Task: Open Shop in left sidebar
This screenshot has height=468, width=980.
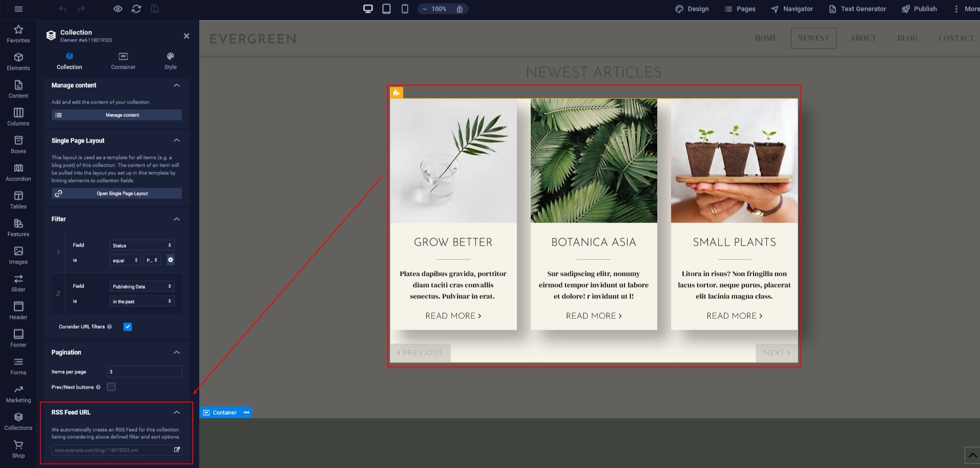Action: 18,449
